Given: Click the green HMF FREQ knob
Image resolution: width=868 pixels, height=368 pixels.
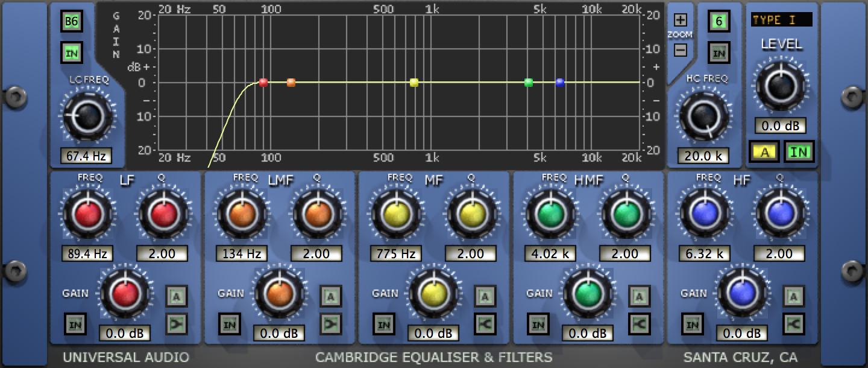Looking at the screenshot, I should coord(550,214).
